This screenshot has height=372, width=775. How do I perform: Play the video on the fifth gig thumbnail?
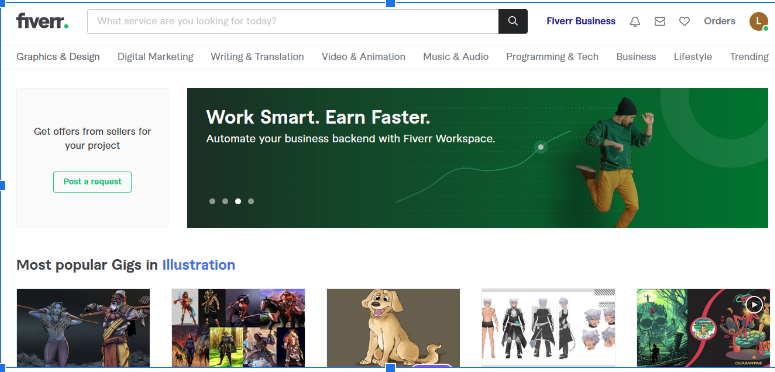pos(754,304)
